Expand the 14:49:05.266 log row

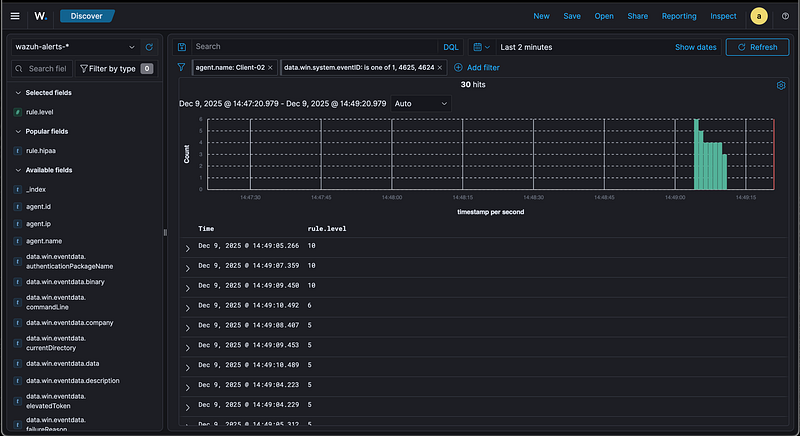[x=187, y=248]
